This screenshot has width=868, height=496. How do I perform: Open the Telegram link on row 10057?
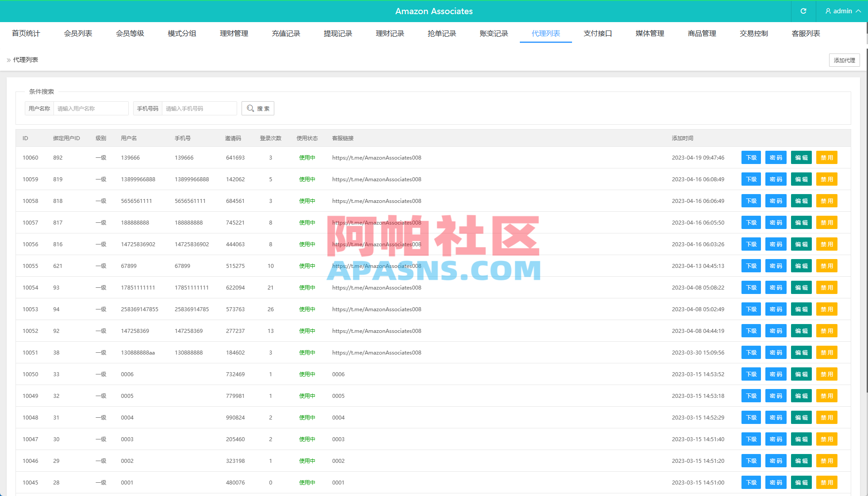click(376, 222)
